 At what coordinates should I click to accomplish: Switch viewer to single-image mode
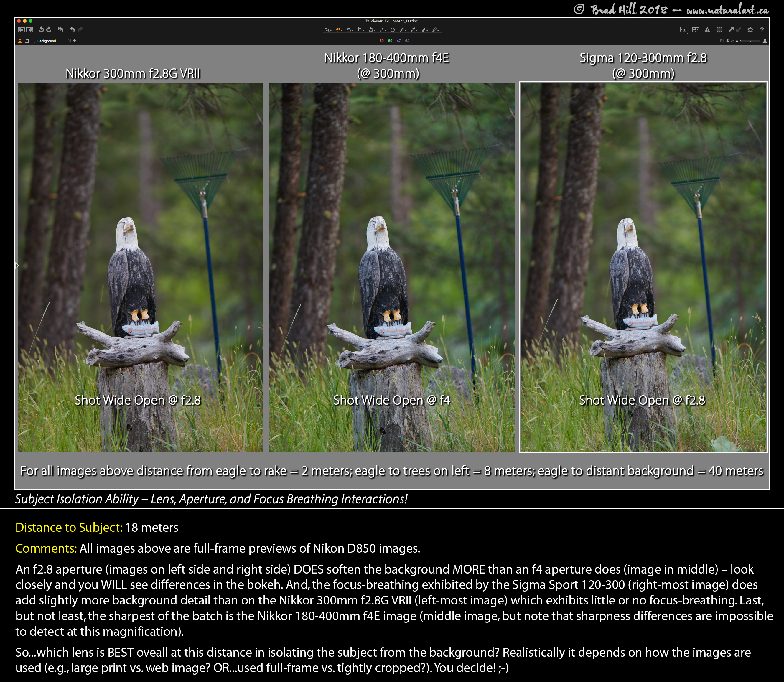(x=27, y=41)
